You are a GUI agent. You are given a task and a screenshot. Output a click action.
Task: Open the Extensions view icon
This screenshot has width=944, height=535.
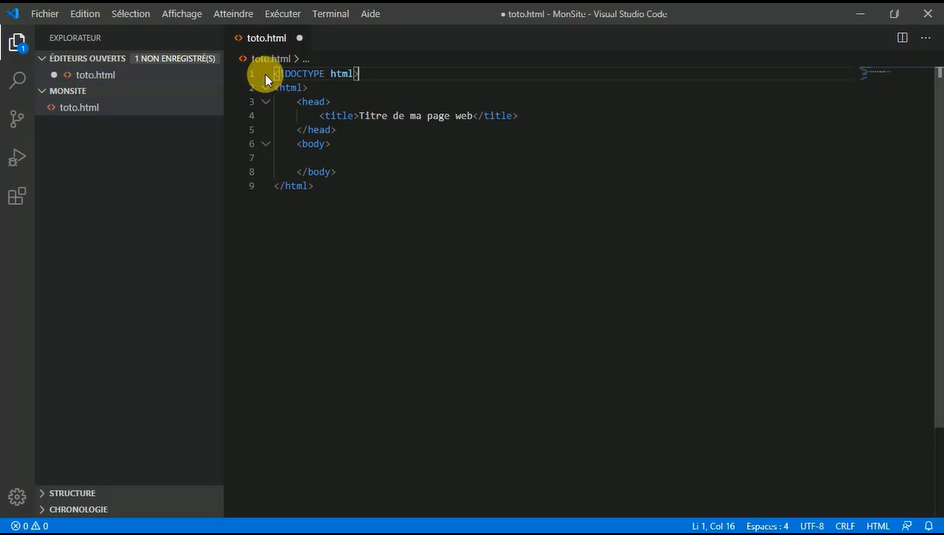[x=17, y=196]
